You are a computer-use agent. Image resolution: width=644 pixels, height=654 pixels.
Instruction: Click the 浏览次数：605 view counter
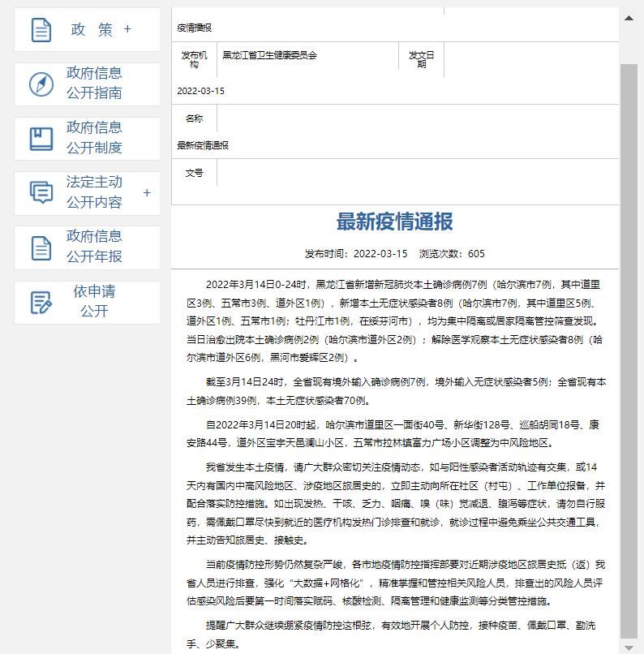[x=452, y=253]
